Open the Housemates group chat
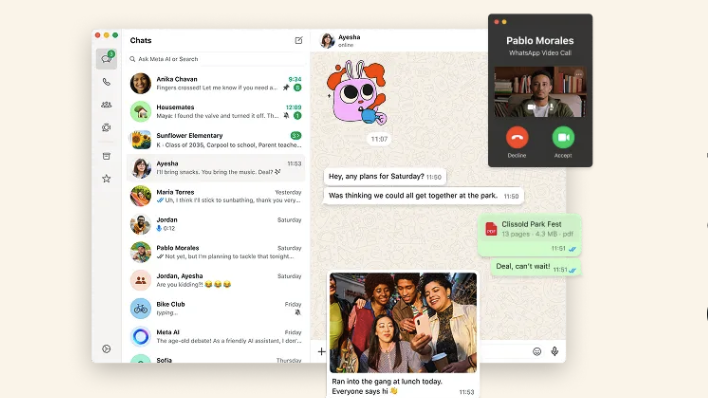 pos(216,112)
